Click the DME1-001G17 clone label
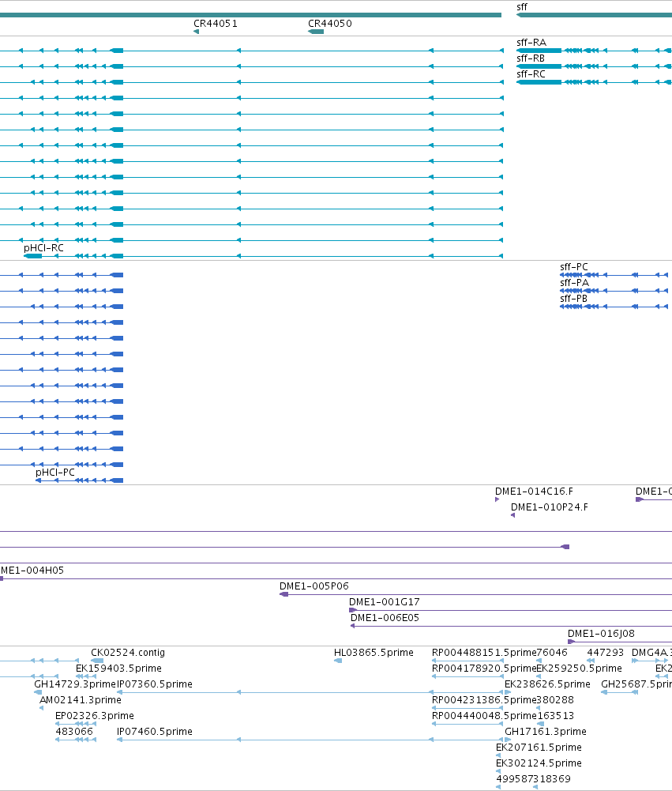672x791 pixels. coord(384,602)
